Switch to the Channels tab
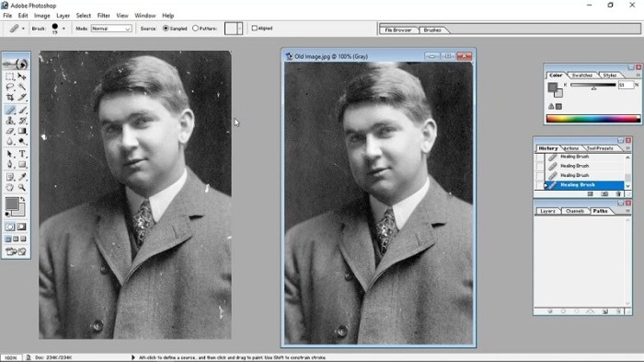This screenshot has width=644, height=362. (x=575, y=211)
